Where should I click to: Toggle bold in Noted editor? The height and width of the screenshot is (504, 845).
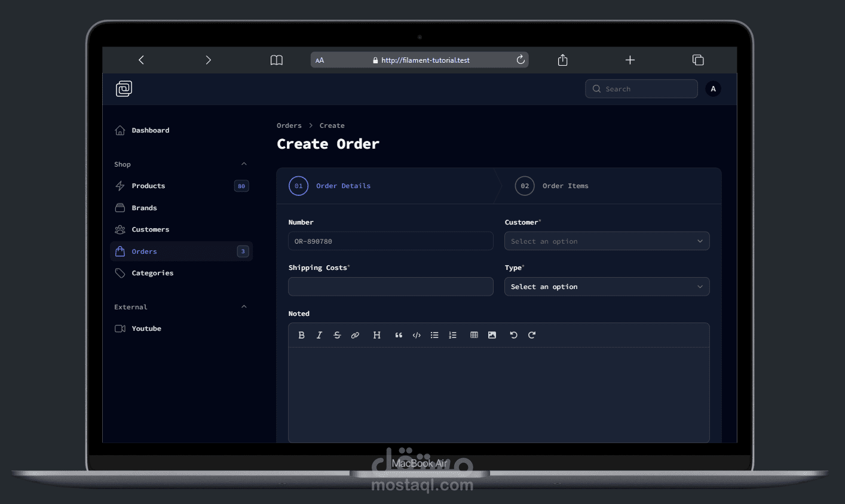(x=301, y=335)
